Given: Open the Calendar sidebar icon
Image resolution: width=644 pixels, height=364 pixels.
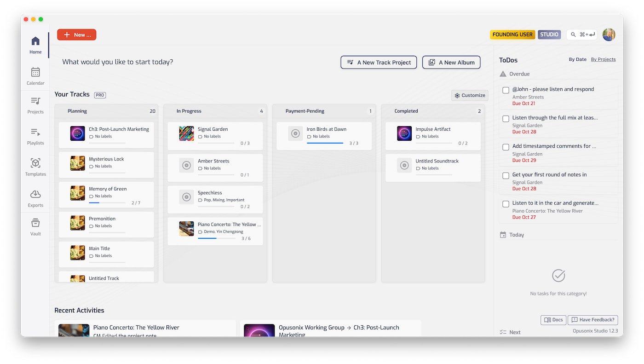Looking at the screenshot, I should [35, 72].
